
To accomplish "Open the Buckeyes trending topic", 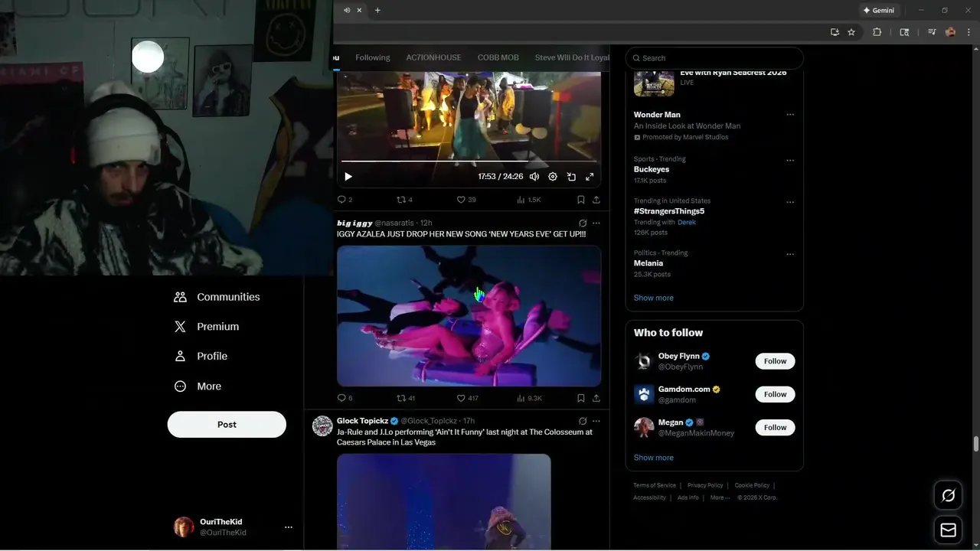I will pyautogui.click(x=652, y=169).
